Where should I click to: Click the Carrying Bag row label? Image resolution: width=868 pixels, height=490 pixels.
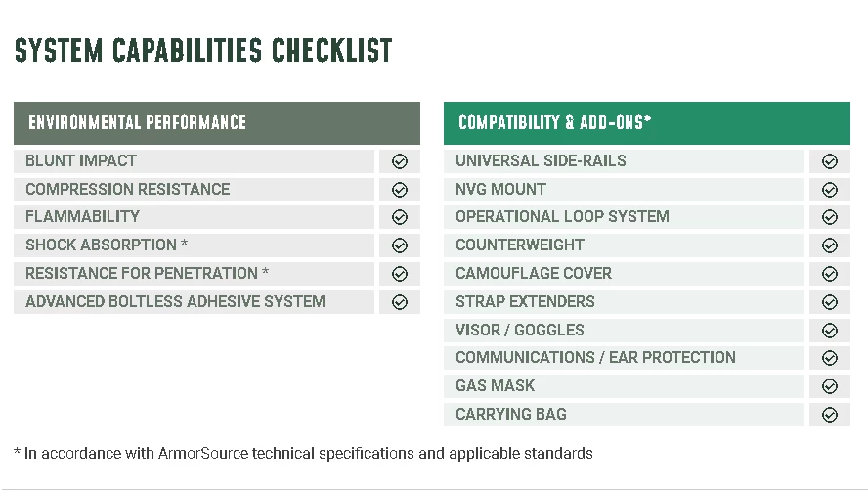(x=511, y=414)
